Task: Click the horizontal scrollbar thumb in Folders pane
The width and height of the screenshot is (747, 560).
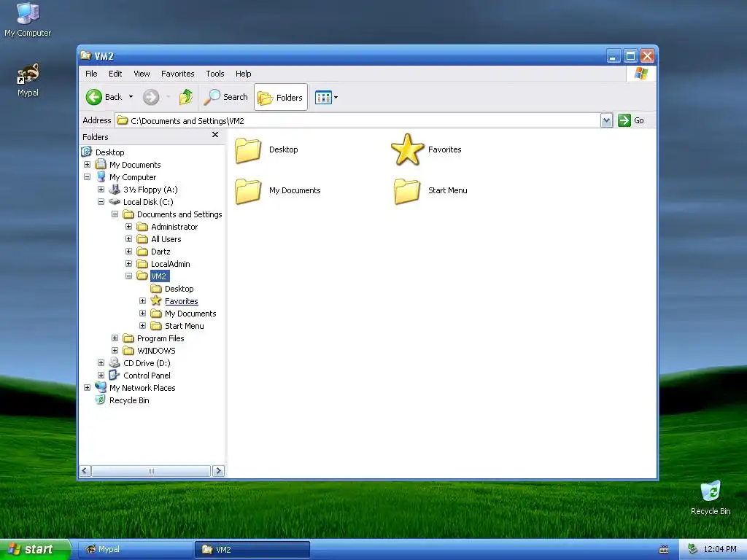Action: [x=151, y=471]
